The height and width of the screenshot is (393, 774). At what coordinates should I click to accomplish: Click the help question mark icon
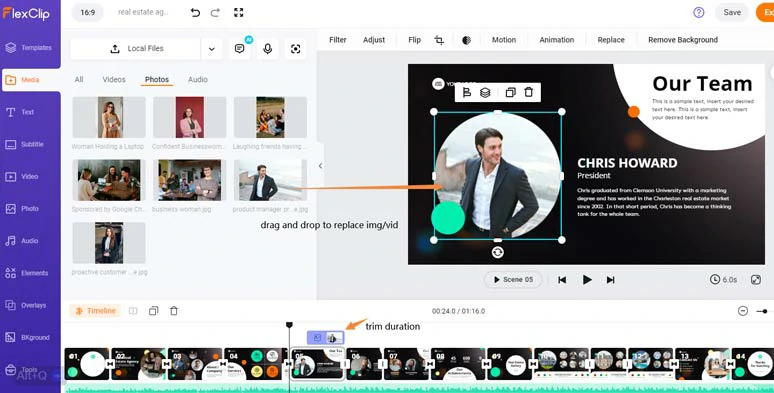pos(698,12)
